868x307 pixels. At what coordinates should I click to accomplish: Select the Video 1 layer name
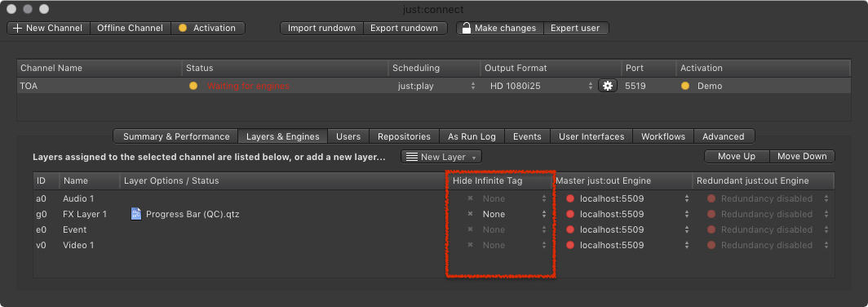coord(78,245)
